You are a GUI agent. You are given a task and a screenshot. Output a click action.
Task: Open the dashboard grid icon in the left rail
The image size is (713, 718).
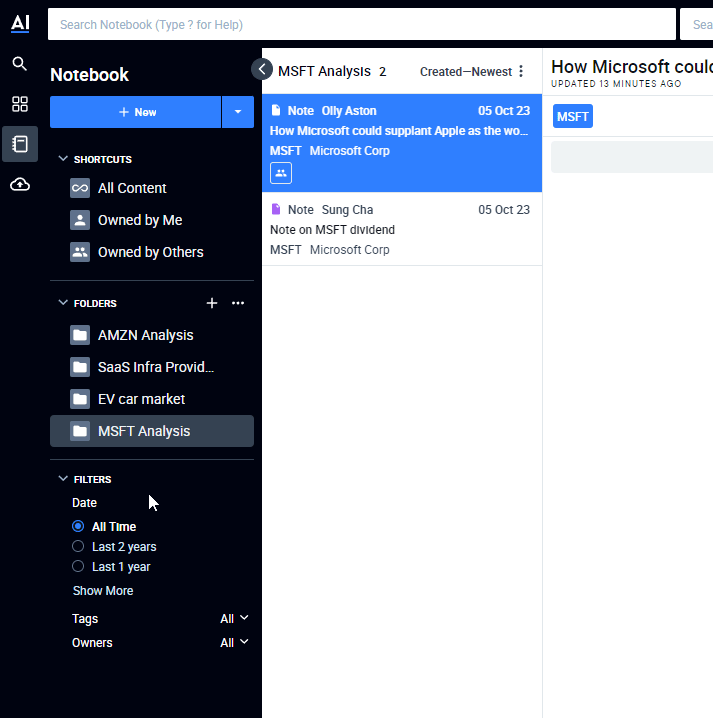[x=20, y=104]
